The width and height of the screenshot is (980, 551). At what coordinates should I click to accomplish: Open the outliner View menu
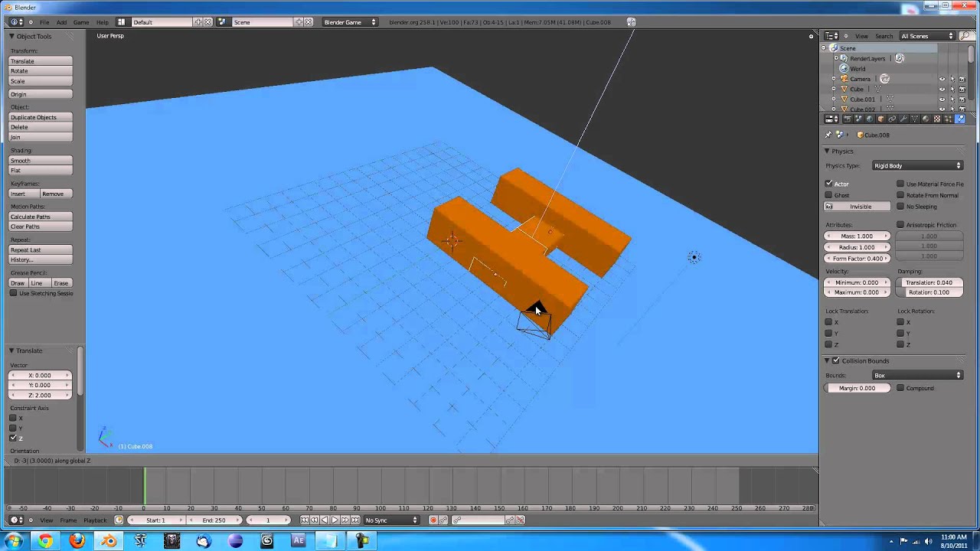click(861, 36)
